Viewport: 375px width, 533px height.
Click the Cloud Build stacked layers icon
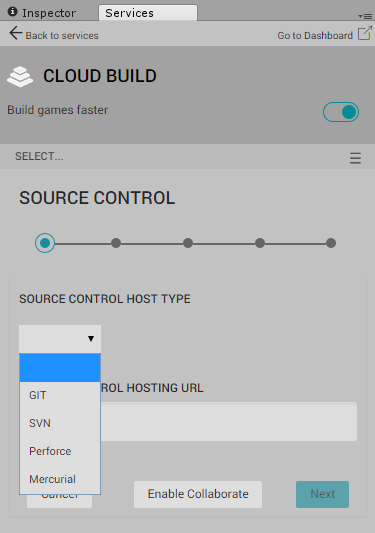pos(20,76)
